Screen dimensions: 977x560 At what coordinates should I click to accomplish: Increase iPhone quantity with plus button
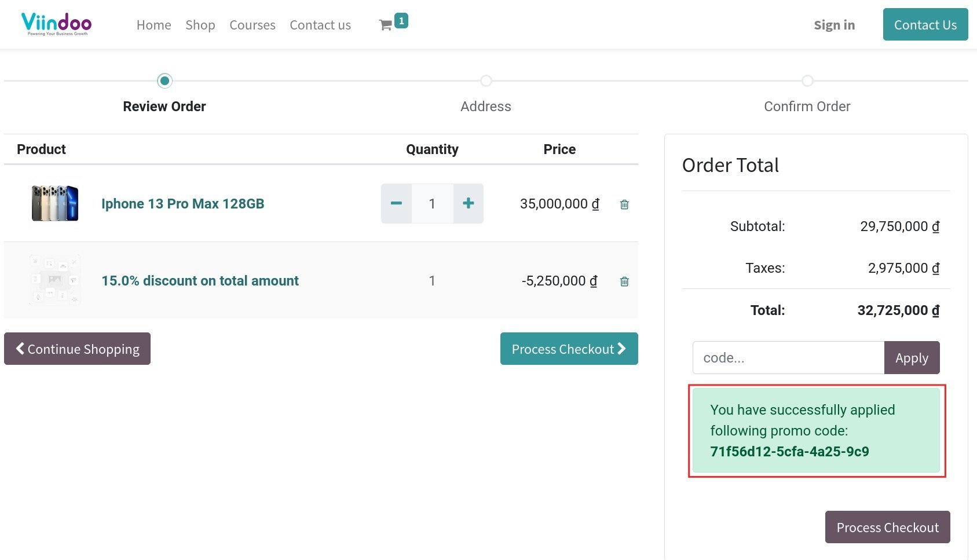click(468, 203)
